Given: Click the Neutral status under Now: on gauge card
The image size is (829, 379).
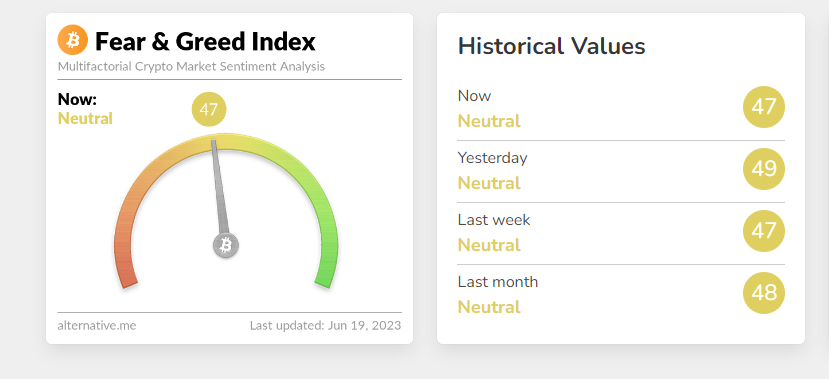Looking at the screenshot, I should point(85,118).
